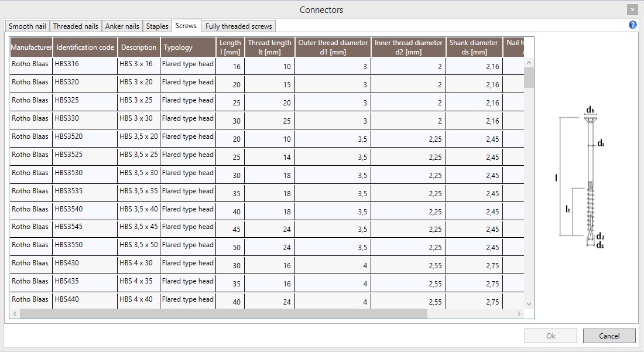Select the HBS3525 identification code

[85, 156]
